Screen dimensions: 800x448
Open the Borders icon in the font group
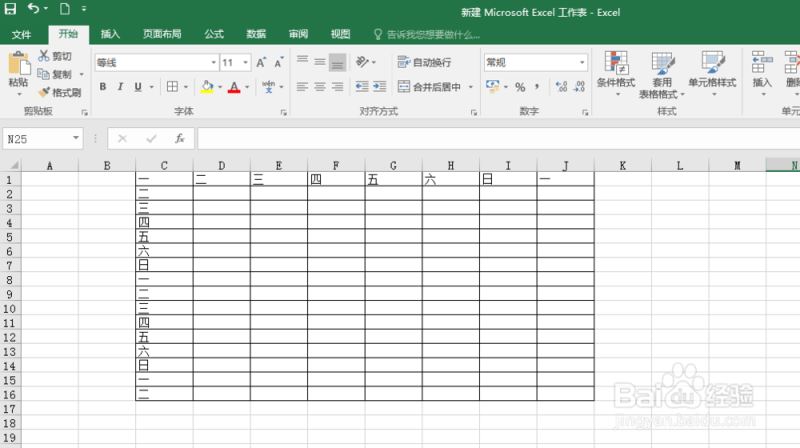tap(172, 87)
